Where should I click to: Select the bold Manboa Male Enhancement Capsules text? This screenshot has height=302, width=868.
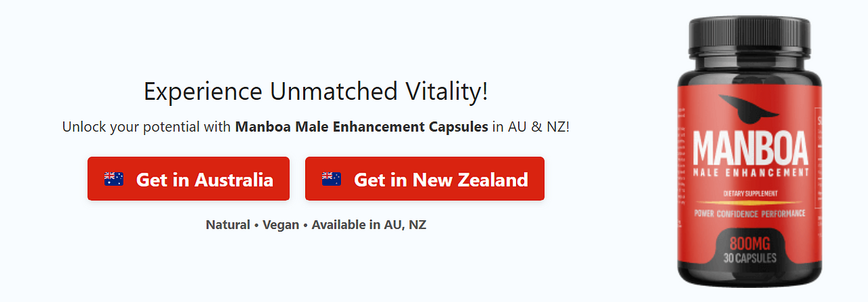pos(361,127)
